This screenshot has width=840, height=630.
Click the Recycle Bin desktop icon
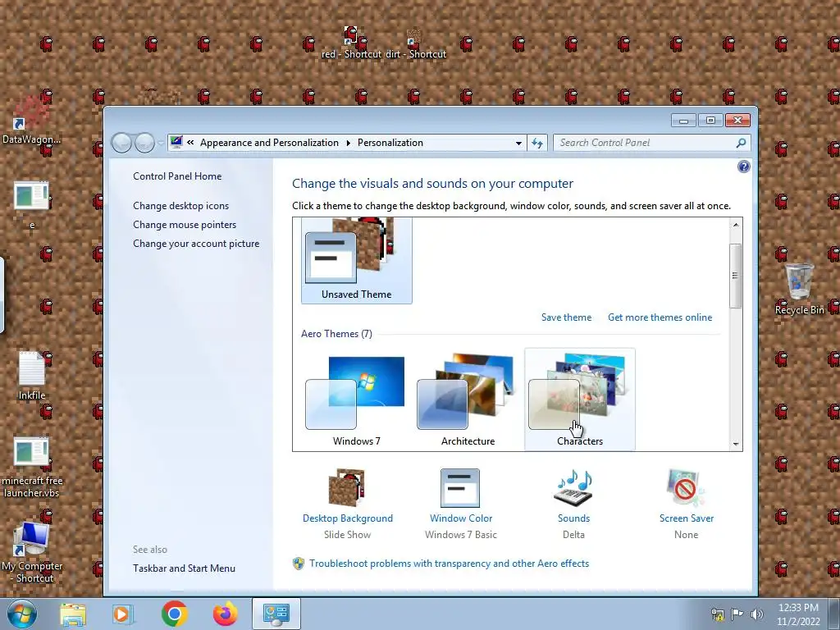coord(799,290)
